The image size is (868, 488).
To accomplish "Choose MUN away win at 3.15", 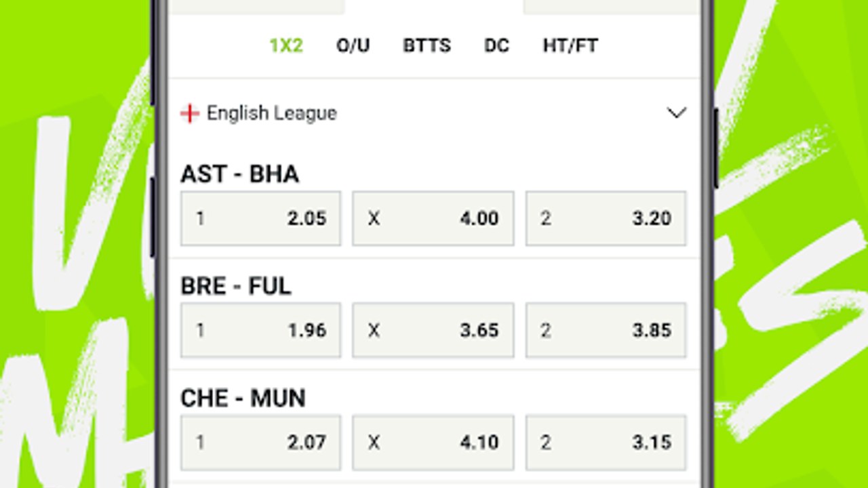I will tap(606, 443).
